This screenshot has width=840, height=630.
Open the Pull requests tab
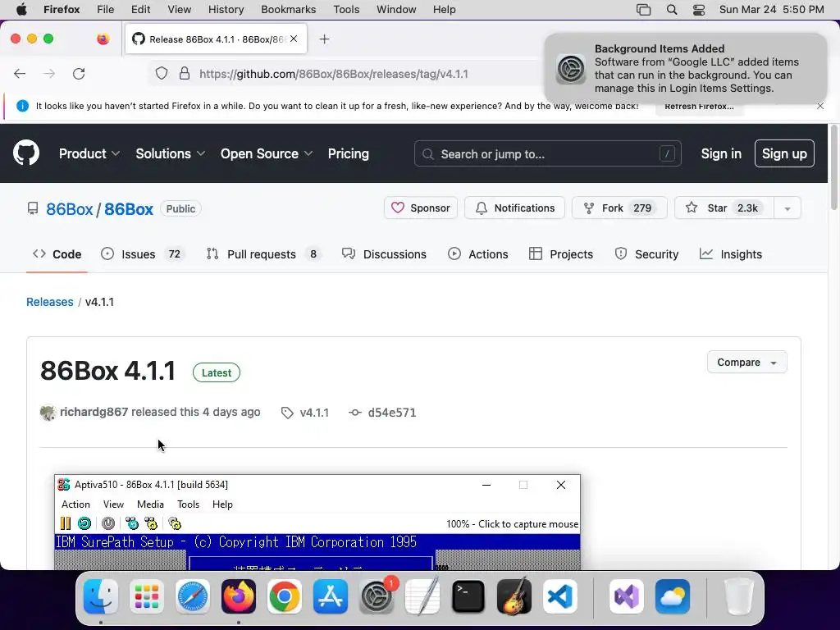pyautogui.click(x=263, y=254)
